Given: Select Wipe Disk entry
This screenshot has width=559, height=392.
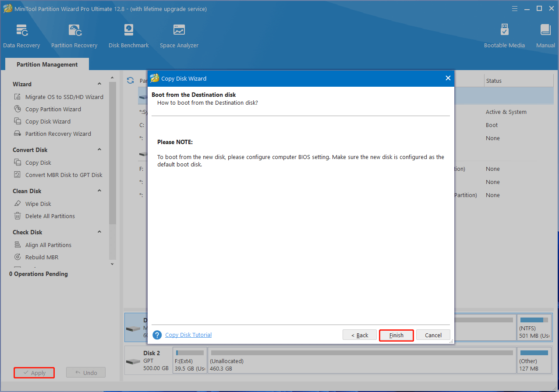Looking at the screenshot, I should tap(38, 204).
